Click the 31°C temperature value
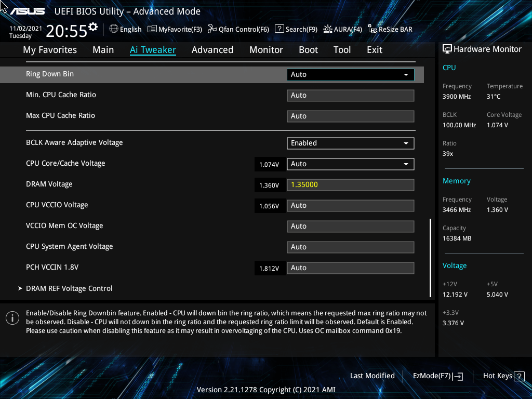 [x=494, y=96]
